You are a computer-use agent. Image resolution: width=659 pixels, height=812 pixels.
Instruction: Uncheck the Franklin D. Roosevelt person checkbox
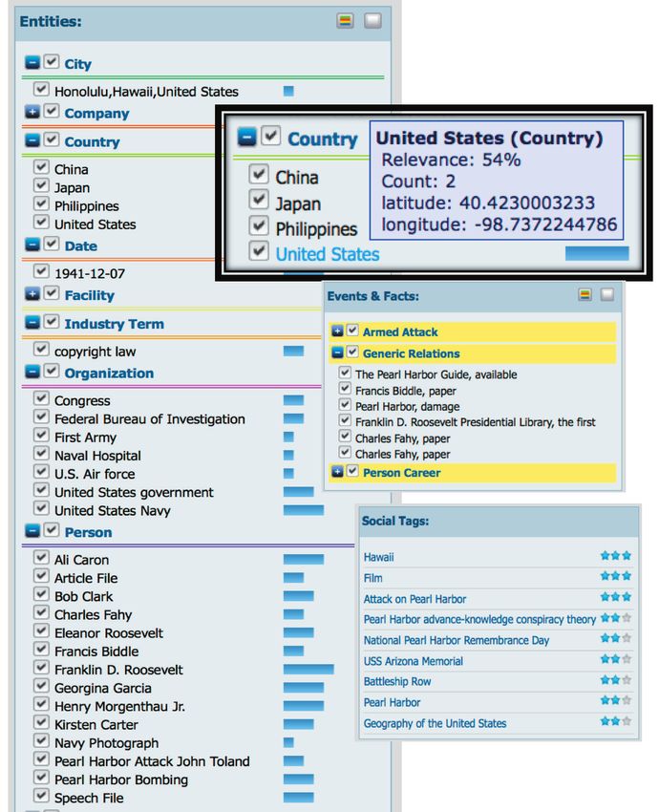coord(41,667)
